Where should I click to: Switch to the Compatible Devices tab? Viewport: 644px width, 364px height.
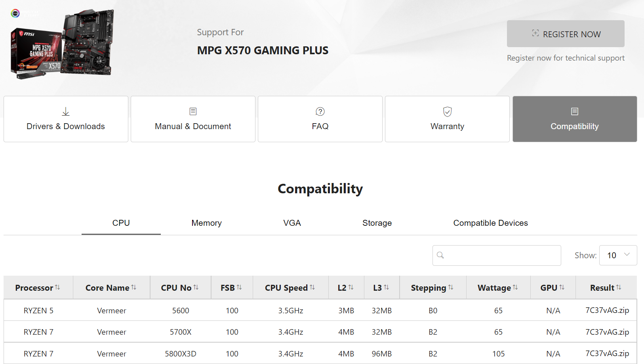coord(490,223)
